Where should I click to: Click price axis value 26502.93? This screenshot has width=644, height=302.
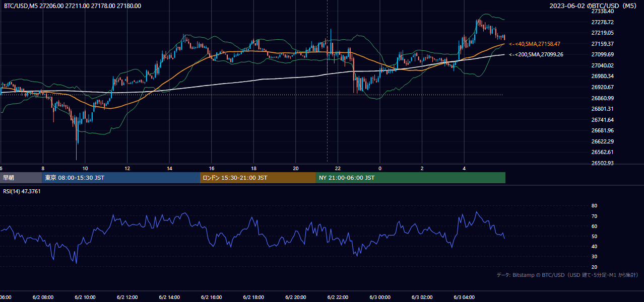coord(602,163)
